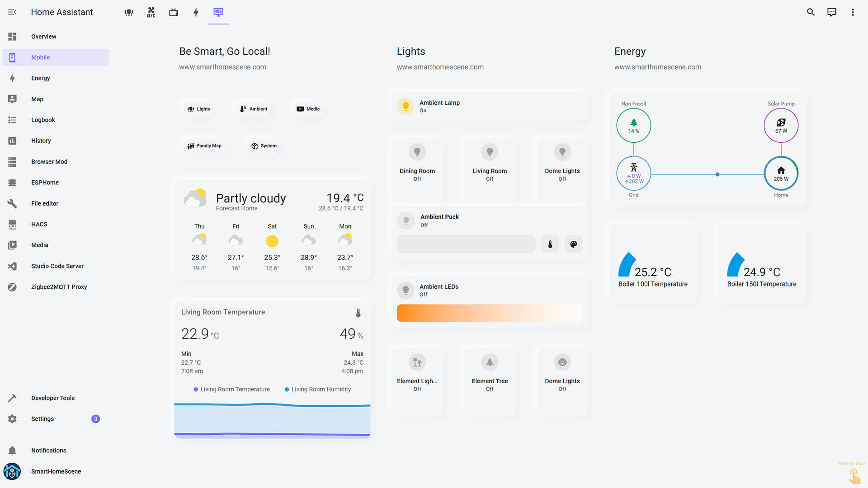Open Ambient Puck color temperature control

550,244
